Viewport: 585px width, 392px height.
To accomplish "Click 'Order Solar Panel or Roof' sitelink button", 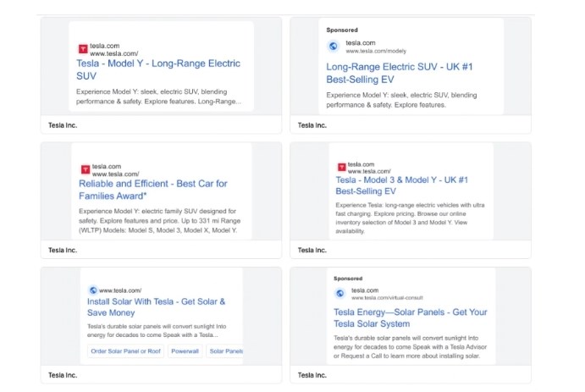I will pyautogui.click(x=126, y=351).
